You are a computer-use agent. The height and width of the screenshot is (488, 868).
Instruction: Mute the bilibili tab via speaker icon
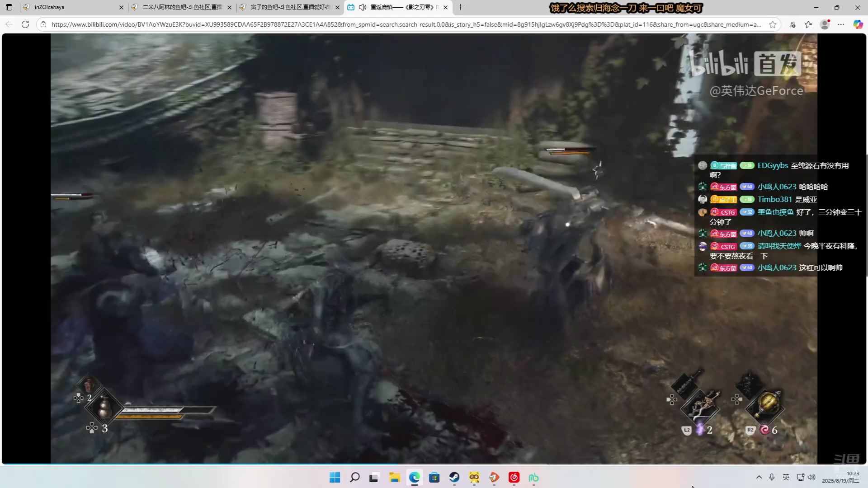(363, 7)
